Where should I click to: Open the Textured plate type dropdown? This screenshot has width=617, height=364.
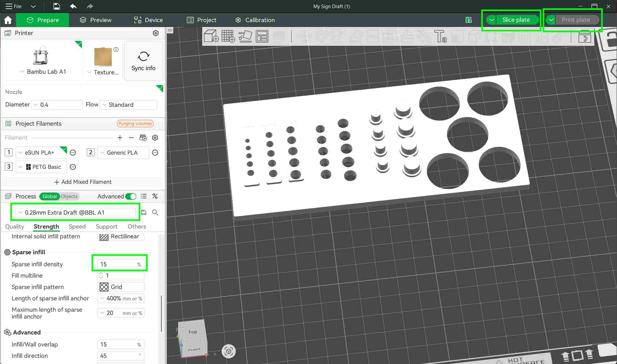[102, 72]
